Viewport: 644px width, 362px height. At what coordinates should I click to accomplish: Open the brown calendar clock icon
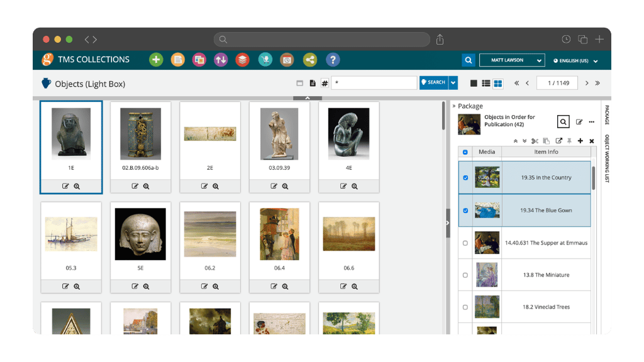tap(287, 60)
